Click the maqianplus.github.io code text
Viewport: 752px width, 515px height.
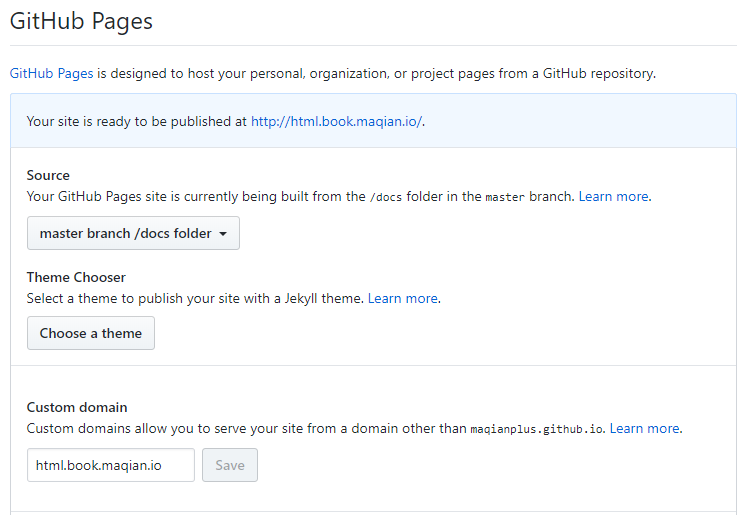pyautogui.click(x=537, y=429)
